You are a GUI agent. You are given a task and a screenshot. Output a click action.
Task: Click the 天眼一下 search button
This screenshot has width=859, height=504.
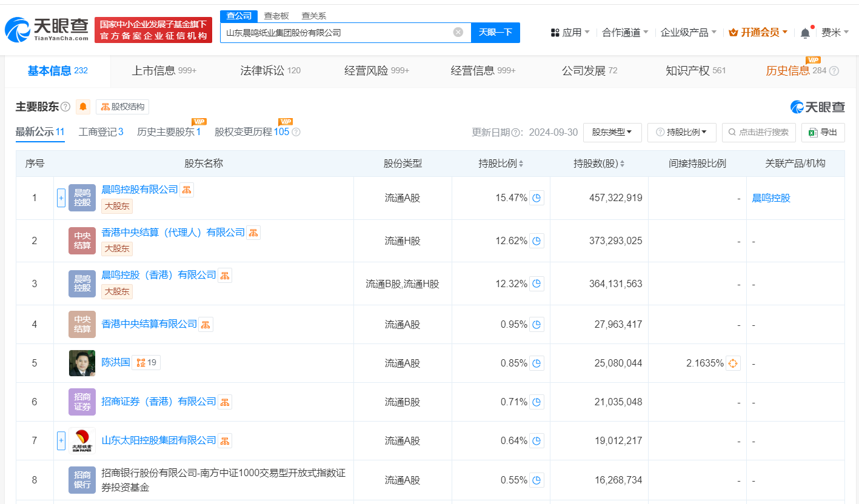click(x=495, y=33)
